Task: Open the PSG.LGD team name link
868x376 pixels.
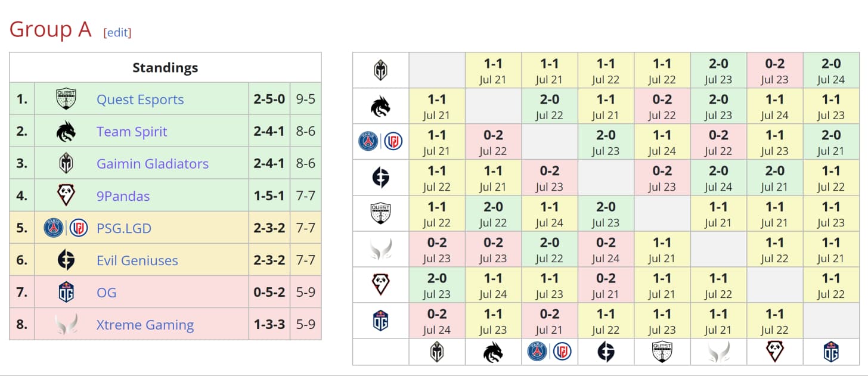Action: [124, 228]
